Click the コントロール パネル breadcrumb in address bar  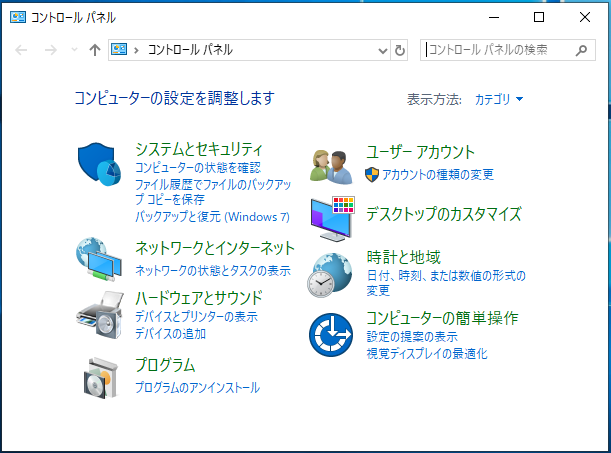[x=190, y=50]
